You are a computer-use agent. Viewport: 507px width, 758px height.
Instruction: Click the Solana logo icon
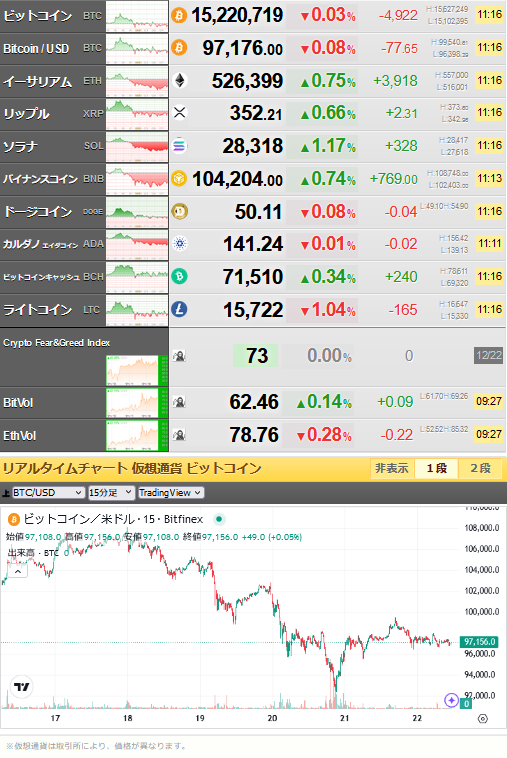click(179, 146)
